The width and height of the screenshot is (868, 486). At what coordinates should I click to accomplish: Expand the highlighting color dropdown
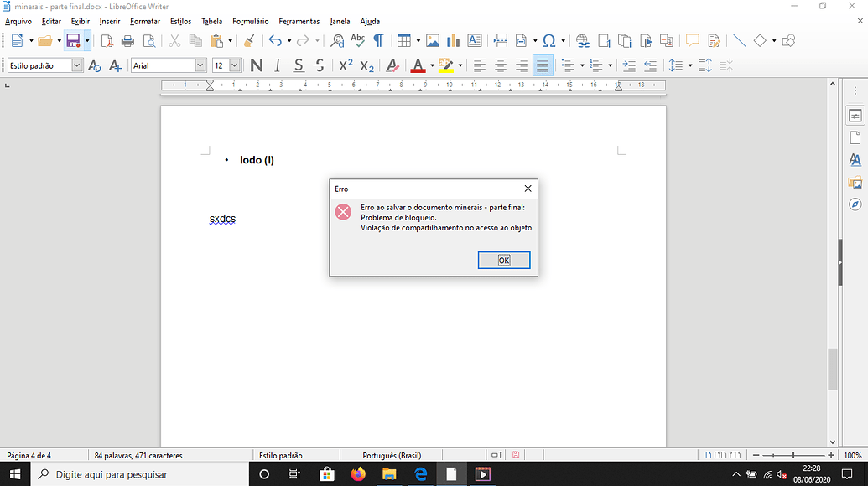[x=459, y=65]
